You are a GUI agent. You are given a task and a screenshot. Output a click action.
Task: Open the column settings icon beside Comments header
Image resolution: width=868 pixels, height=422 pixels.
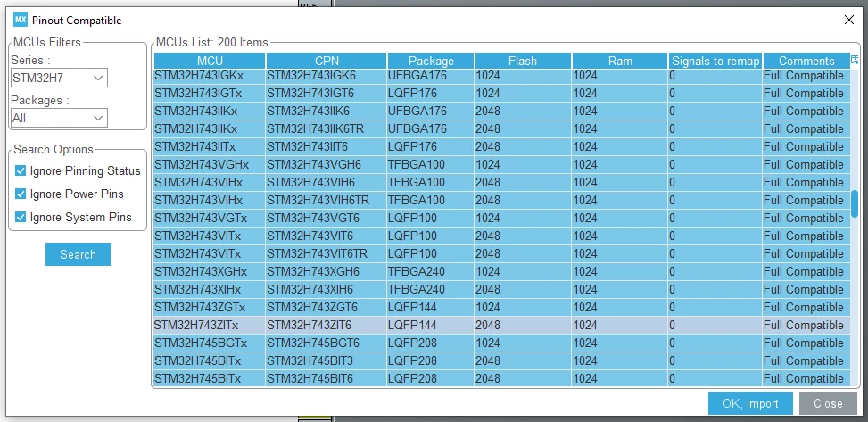pyautogui.click(x=854, y=61)
